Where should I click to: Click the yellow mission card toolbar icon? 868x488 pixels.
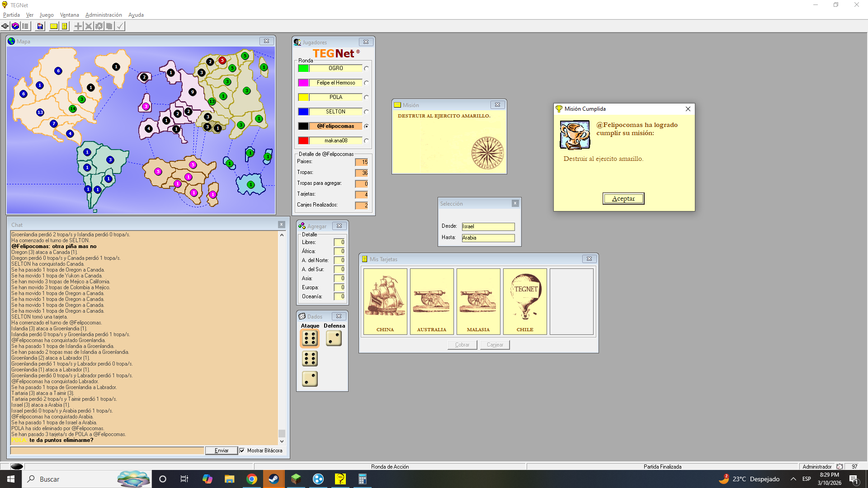[x=54, y=26]
